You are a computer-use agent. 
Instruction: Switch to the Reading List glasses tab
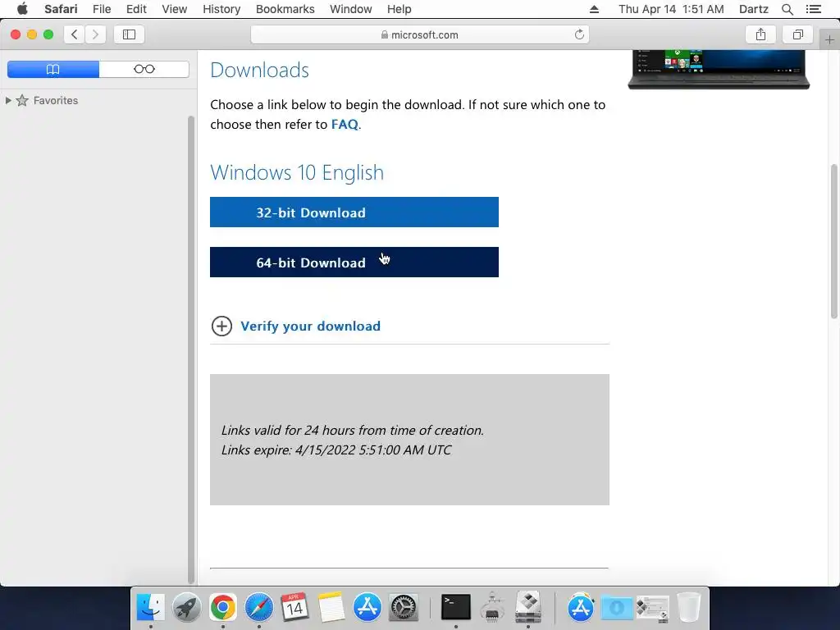[144, 69]
